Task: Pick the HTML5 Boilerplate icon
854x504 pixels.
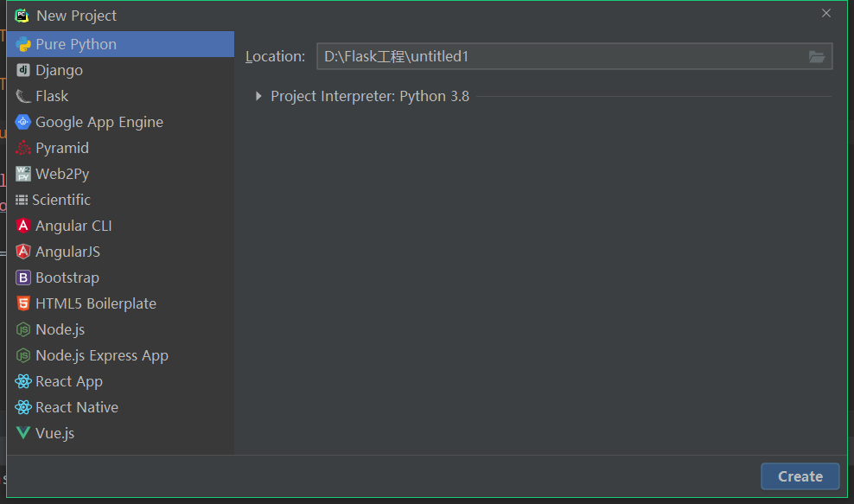Action: (x=22, y=303)
